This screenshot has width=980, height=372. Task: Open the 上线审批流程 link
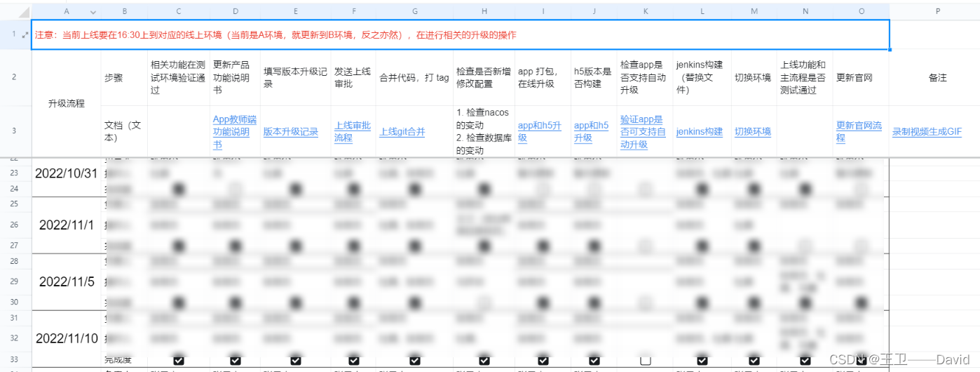pyautogui.click(x=353, y=132)
